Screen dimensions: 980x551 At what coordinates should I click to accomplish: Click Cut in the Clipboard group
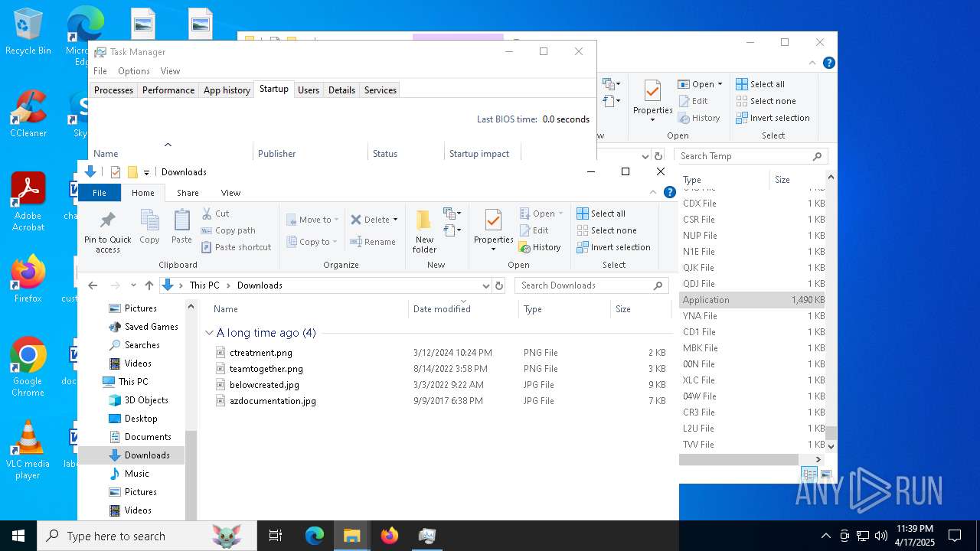(x=215, y=214)
